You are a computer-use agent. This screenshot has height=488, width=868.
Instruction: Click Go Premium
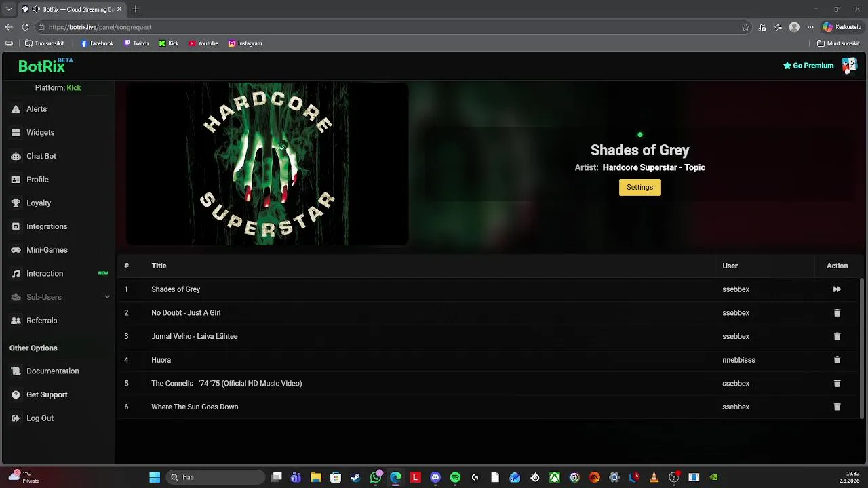click(808, 66)
